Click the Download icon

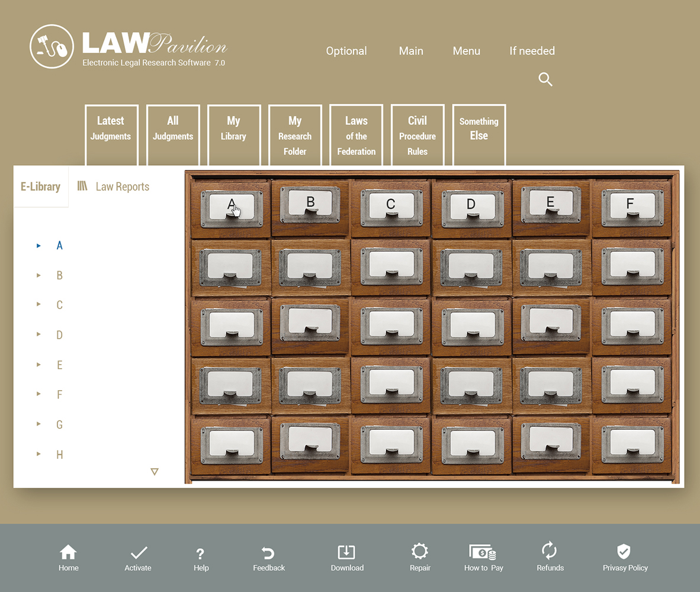click(x=346, y=552)
